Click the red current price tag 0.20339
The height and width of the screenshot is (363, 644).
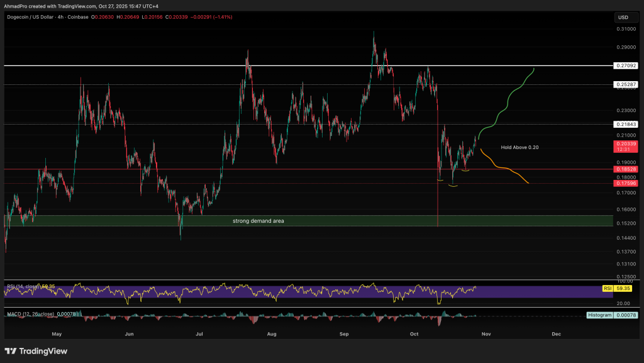[x=626, y=145]
